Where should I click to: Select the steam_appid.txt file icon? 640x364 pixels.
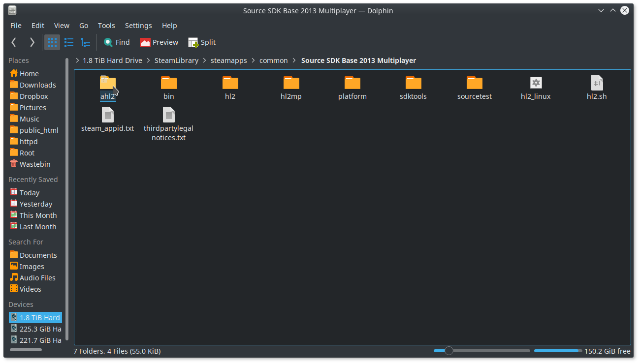pyautogui.click(x=107, y=115)
